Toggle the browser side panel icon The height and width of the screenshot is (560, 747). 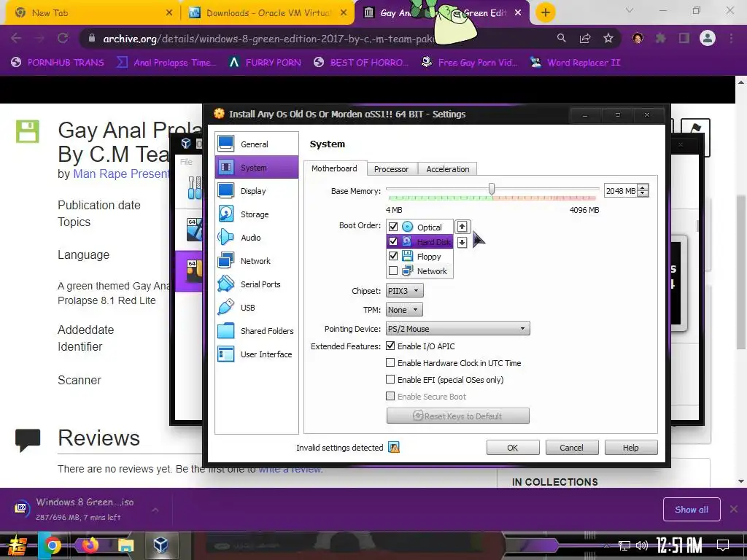tap(684, 38)
